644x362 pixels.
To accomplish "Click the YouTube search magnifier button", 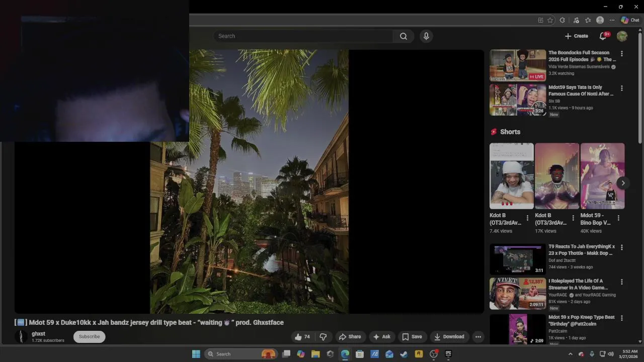I will point(404,36).
